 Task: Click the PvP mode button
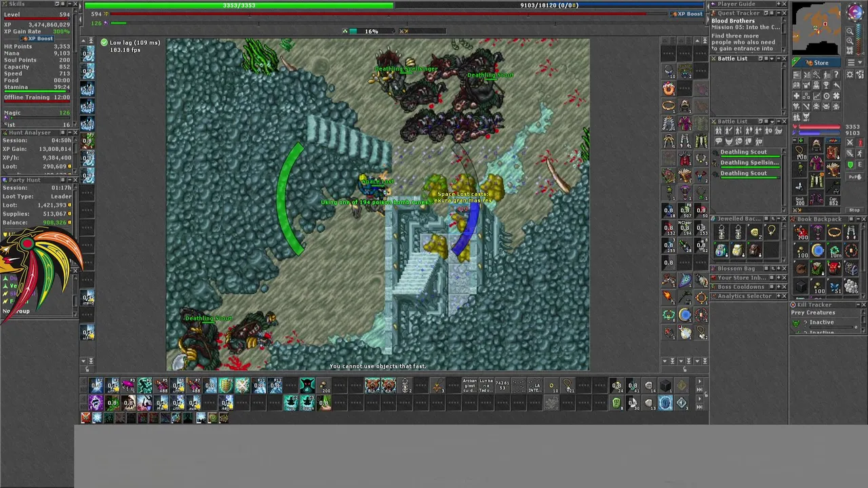(x=854, y=177)
